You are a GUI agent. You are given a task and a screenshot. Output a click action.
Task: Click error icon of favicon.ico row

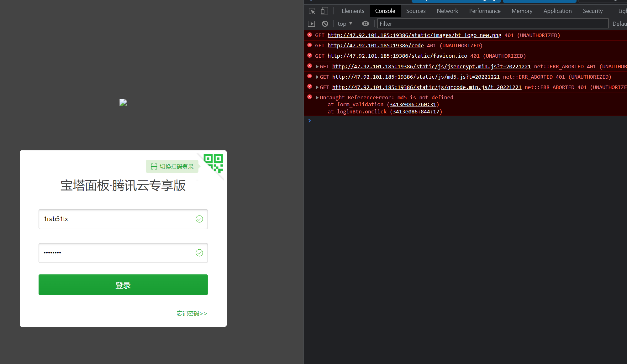point(309,55)
